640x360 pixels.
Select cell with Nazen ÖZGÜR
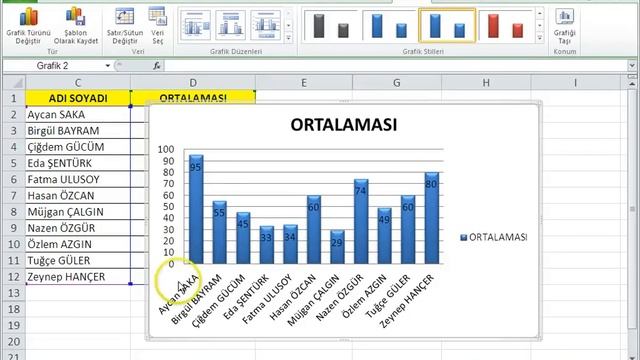tap(78, 228)
